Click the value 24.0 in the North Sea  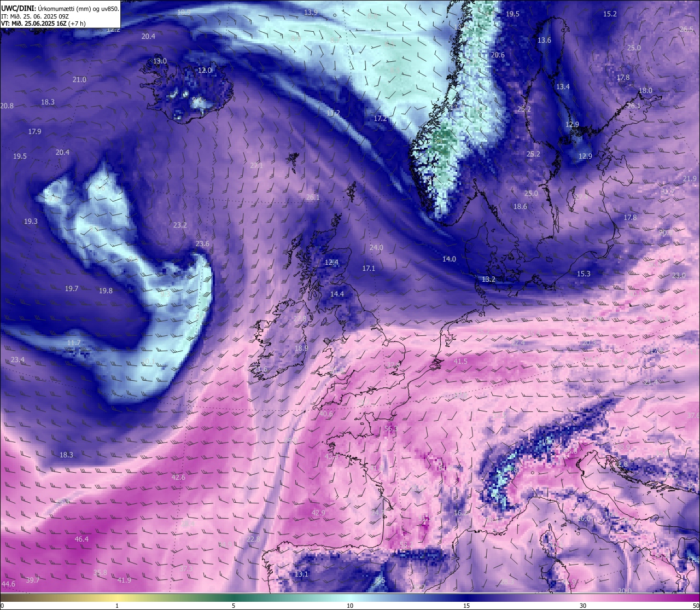pyautogui.click(x=376, y=248)
